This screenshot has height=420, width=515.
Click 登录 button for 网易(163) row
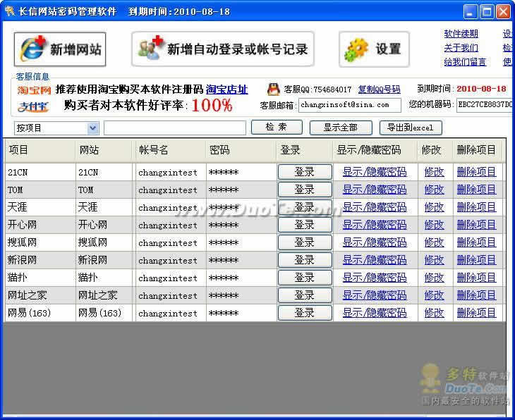[x=305, y=314]
